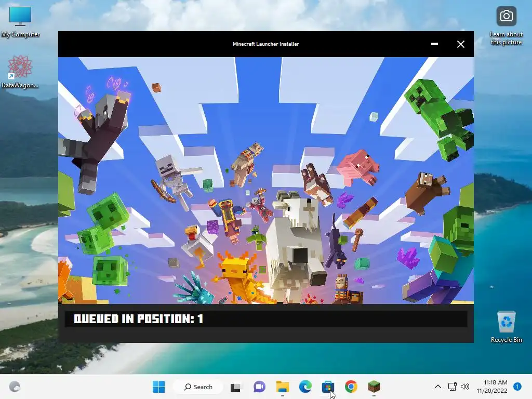Open the widgets icon at taskbar left
The image size is (532, 399).
coord(15,387)
